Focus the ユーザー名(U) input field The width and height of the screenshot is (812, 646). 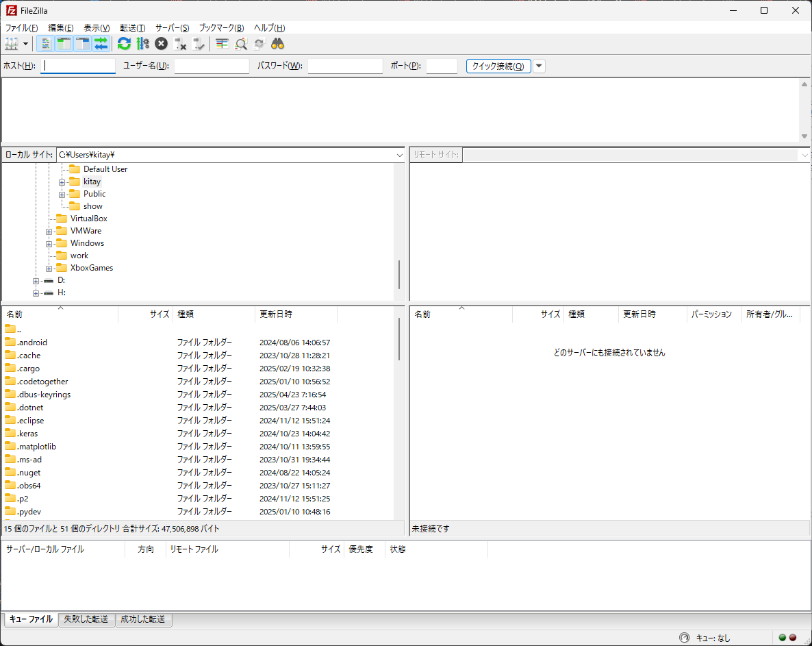point(212,66)
